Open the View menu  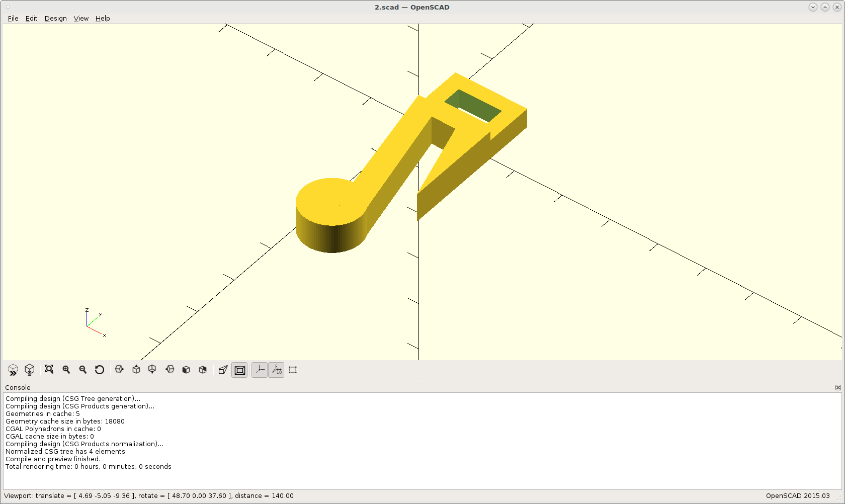[81, 18]
